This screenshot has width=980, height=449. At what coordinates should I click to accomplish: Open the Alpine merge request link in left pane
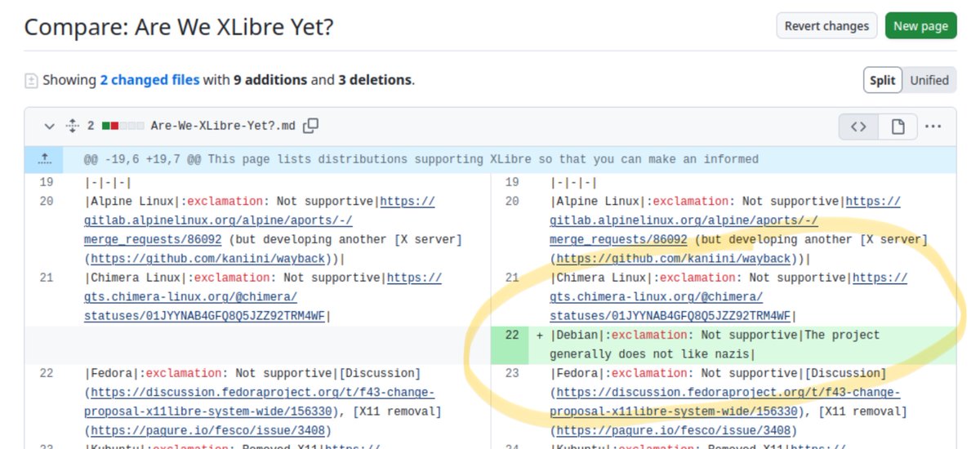(260, 220)
